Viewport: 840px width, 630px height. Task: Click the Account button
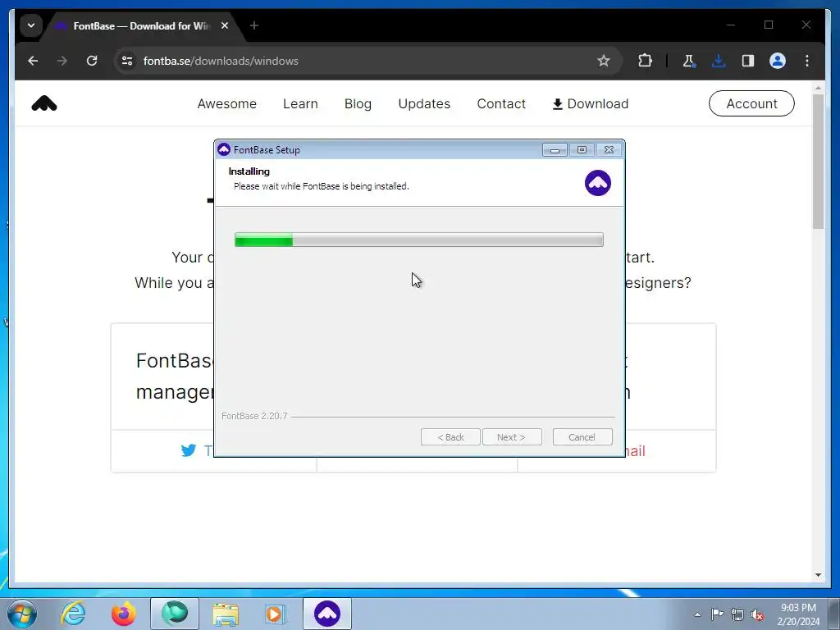pos(751,103)
